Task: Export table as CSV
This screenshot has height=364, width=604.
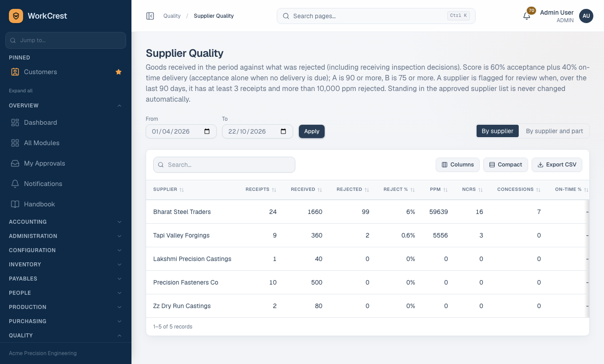Action: [557, 165]
